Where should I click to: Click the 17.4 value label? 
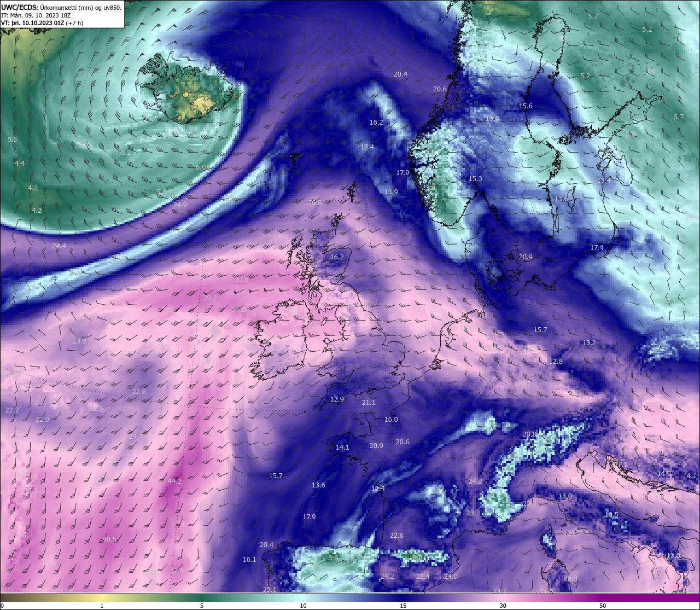pos(597,248)
